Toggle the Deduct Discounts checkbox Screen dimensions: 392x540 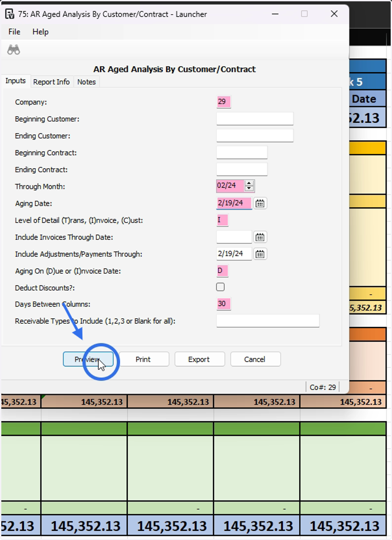tap(220, 287)
